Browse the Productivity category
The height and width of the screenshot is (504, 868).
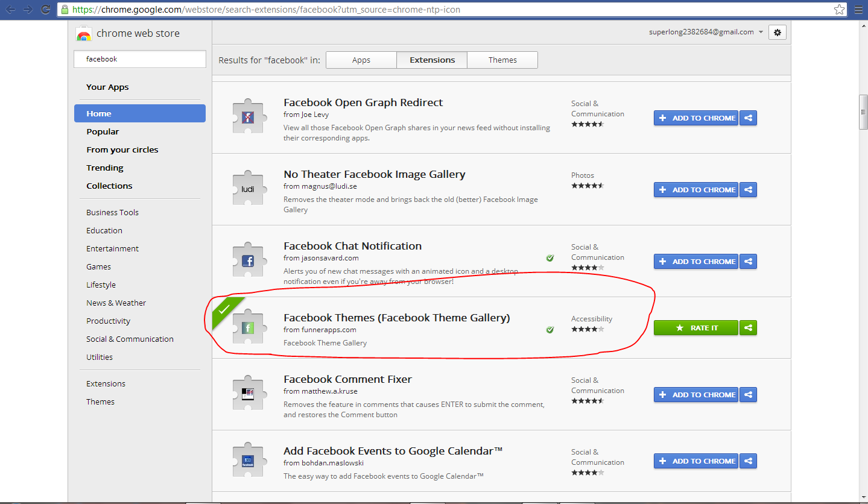108,321
